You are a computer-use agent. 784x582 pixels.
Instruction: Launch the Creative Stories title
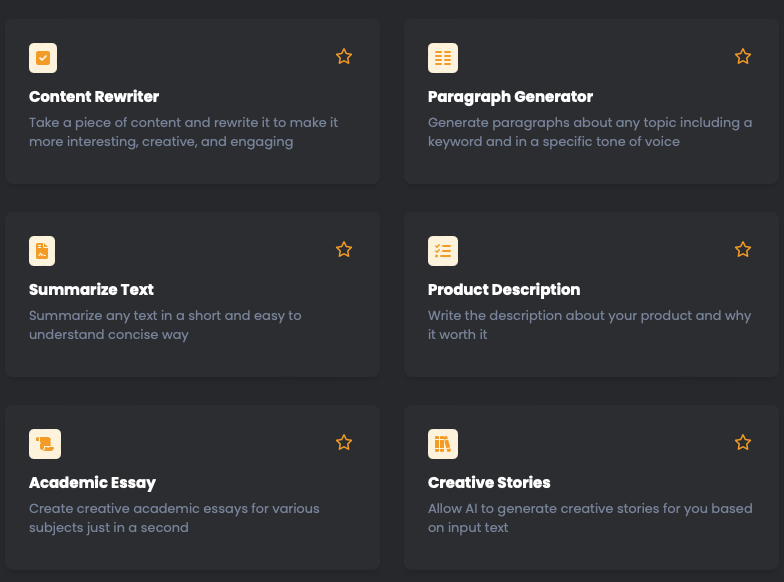(x=489, y=482)
